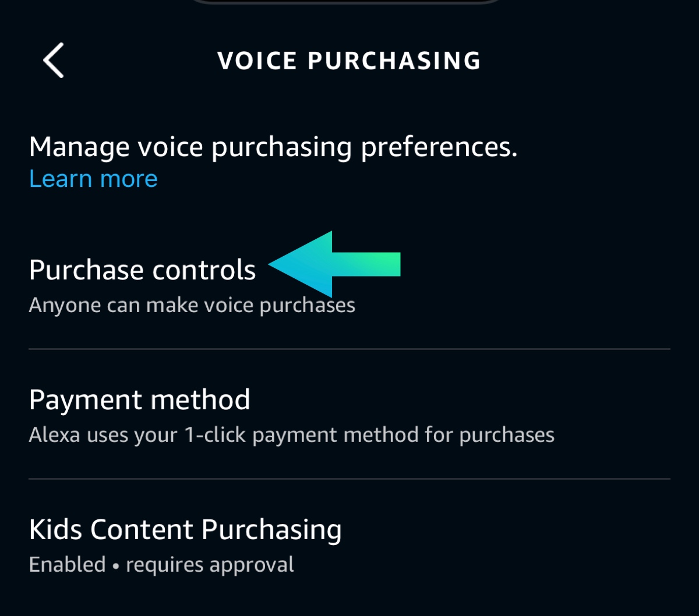Tap the "Enabled • requires approval" status line
The height and width of the screenshot is (616, 699).
(161, 564)
